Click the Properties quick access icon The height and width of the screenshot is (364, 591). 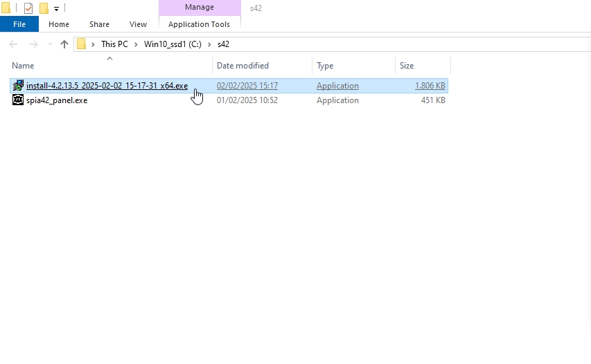[28, 8]
